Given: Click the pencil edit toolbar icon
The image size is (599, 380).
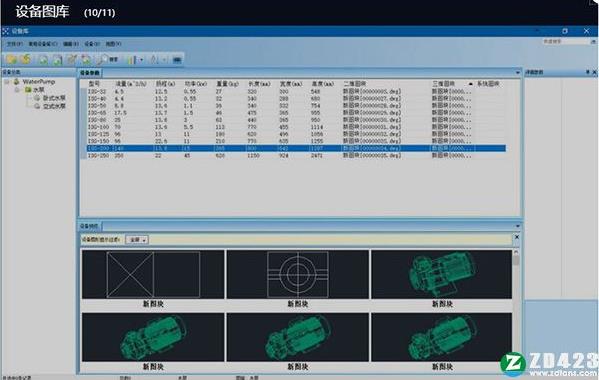Looking at the screenshot, I should [x=71, y=60].
